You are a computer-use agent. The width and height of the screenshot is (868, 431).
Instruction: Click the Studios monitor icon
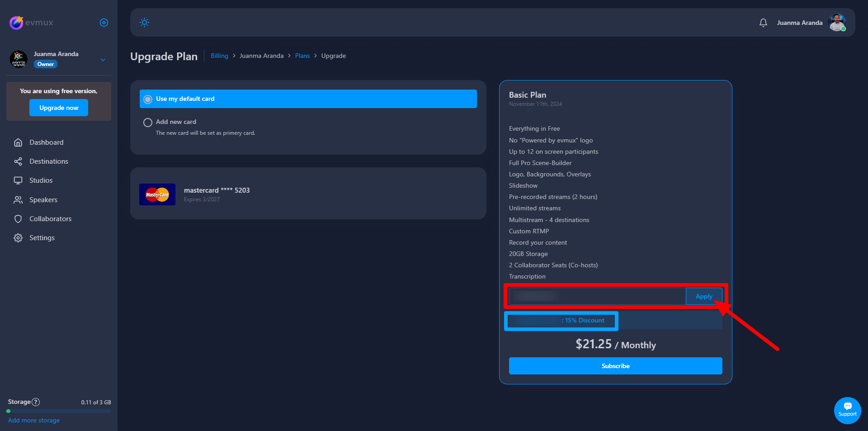pyautogui.click(x=18, y=180)
